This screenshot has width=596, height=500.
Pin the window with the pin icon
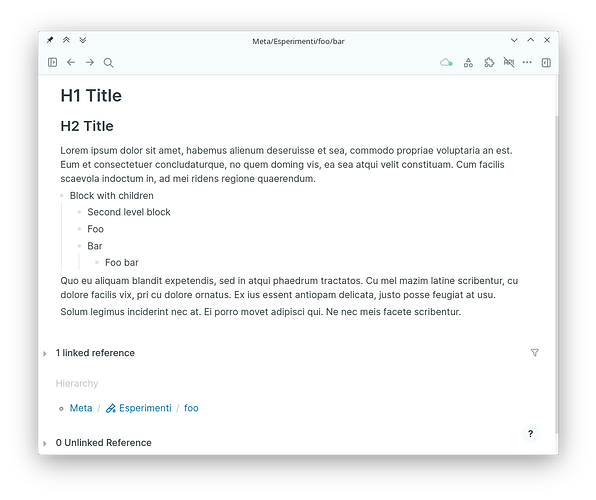50,40
